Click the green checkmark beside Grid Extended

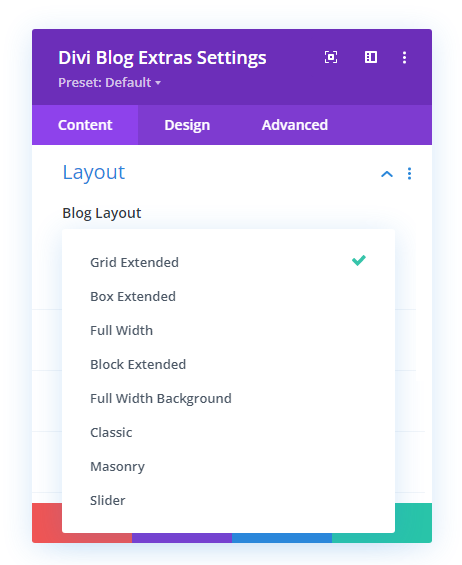pos(359,260)
